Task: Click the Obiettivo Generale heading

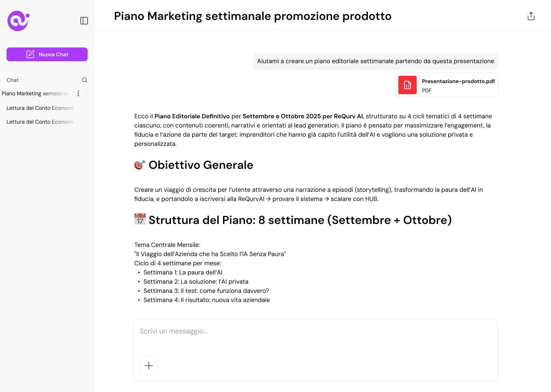Action: [201, 165]
